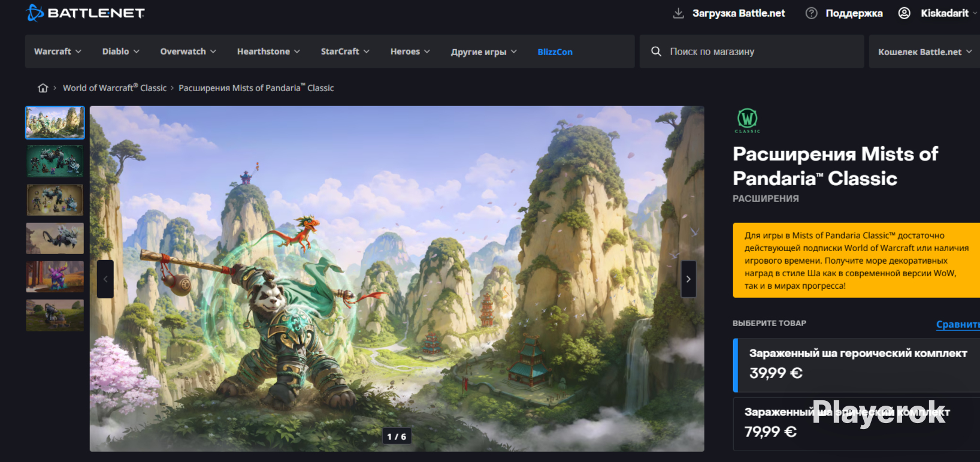Image resolution: width=980 pixels, height=462 pixels.
Task: Expand the Hearthstone menu
Action: 268,52
